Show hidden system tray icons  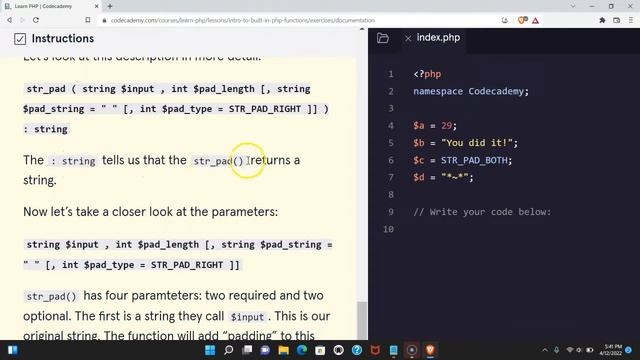[x=545, y=350]
